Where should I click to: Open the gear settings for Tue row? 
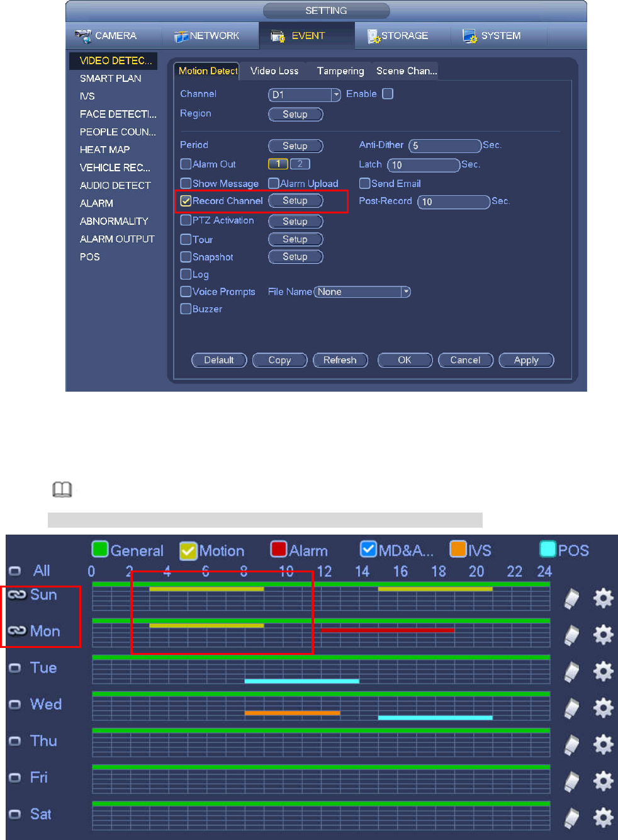coord(603,671)
